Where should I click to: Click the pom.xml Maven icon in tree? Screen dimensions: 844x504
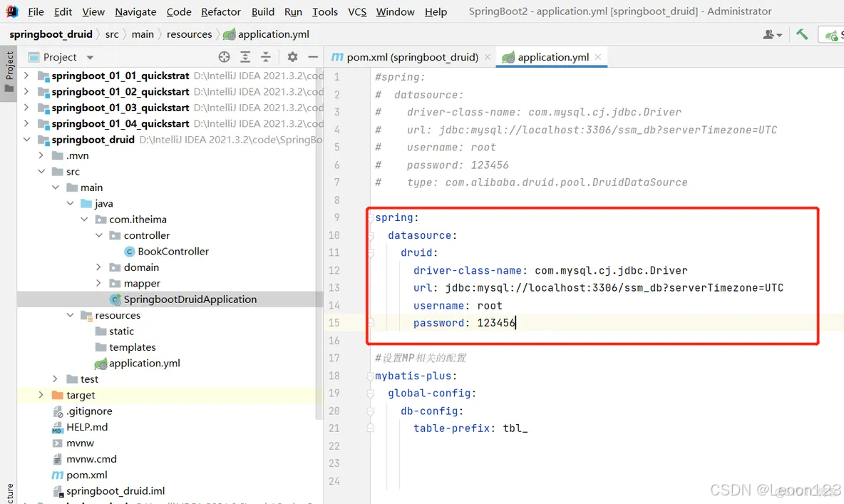click(x=58, y=475)
